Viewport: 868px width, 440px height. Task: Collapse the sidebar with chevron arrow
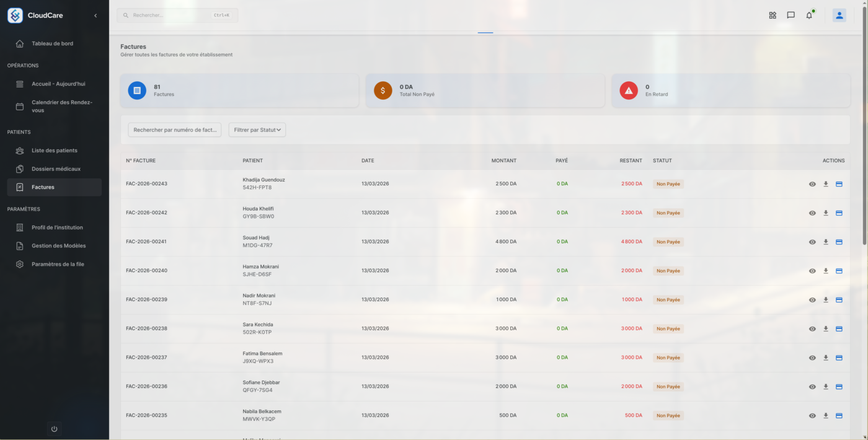pos(95,15)
